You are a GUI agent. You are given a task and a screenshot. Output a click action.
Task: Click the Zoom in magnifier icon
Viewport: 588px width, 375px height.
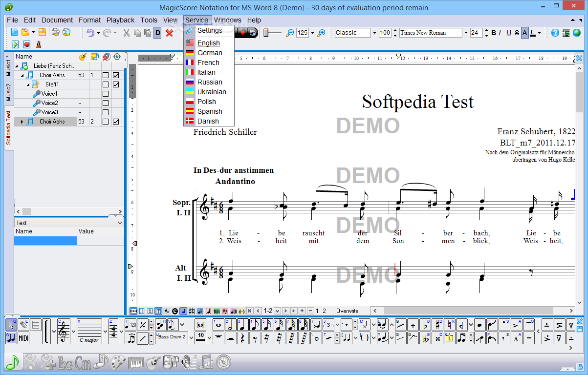click(x=321, y=33)
